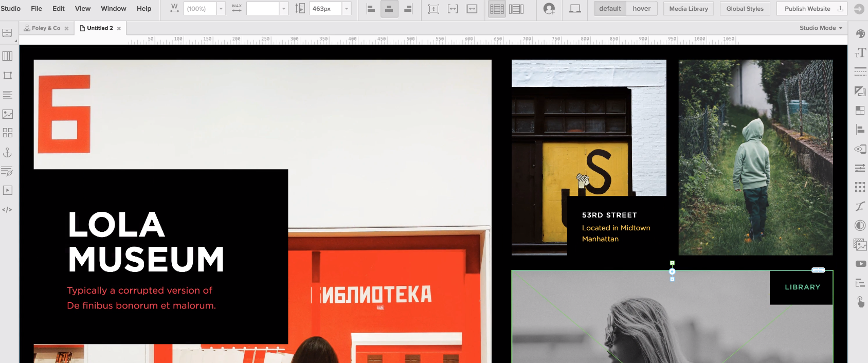The image size is (868, 363).
Task: Switch to the hover state
Action: pyautogui.click(x=642, y=9)
